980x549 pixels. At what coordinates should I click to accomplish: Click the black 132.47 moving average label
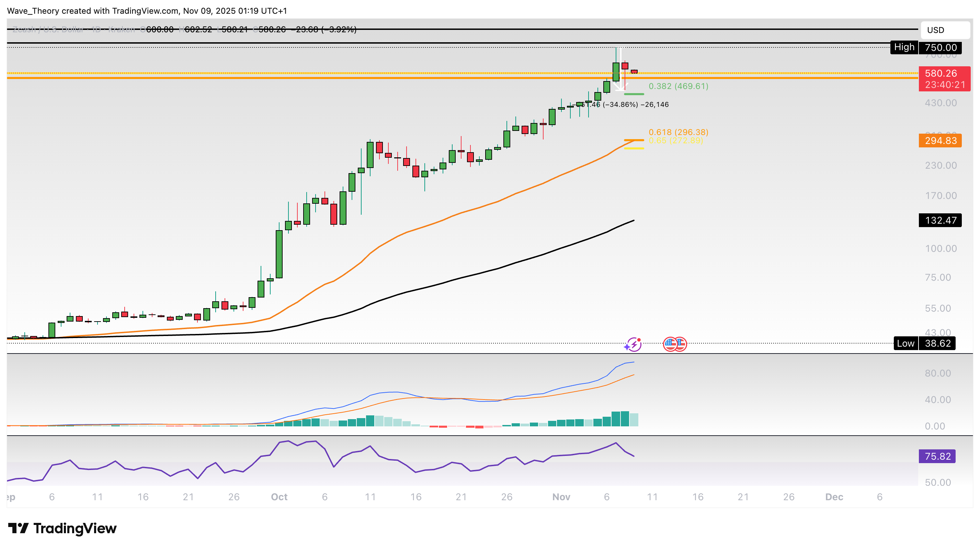[940, 221]
